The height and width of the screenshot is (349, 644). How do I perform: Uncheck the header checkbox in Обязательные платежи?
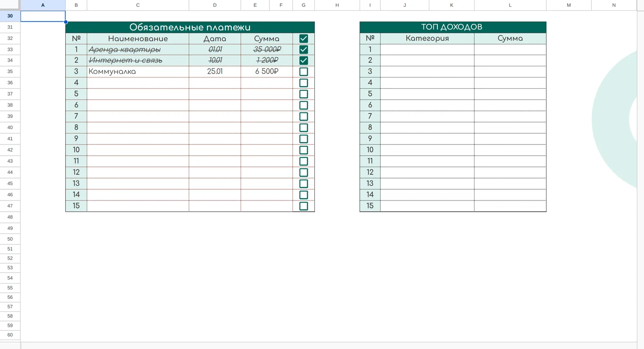pos(304,38)
